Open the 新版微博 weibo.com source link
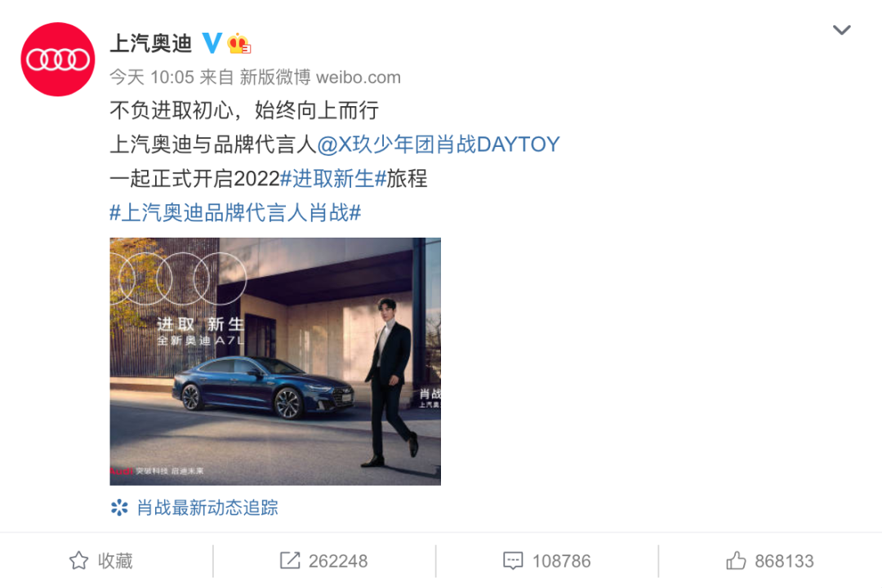 320,77
